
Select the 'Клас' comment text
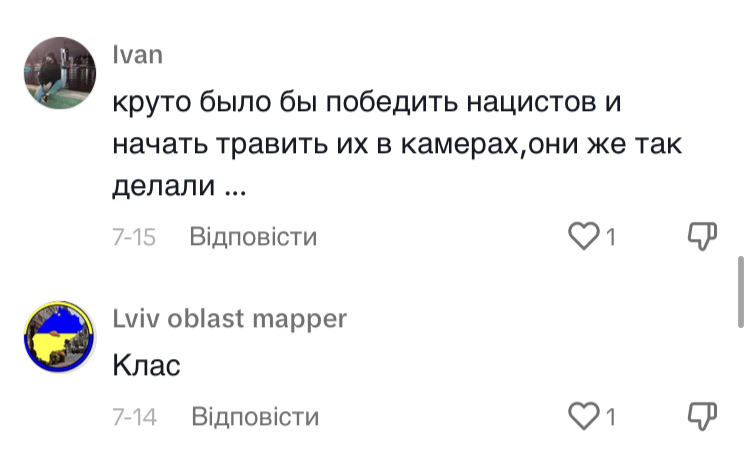coord(146,366)
